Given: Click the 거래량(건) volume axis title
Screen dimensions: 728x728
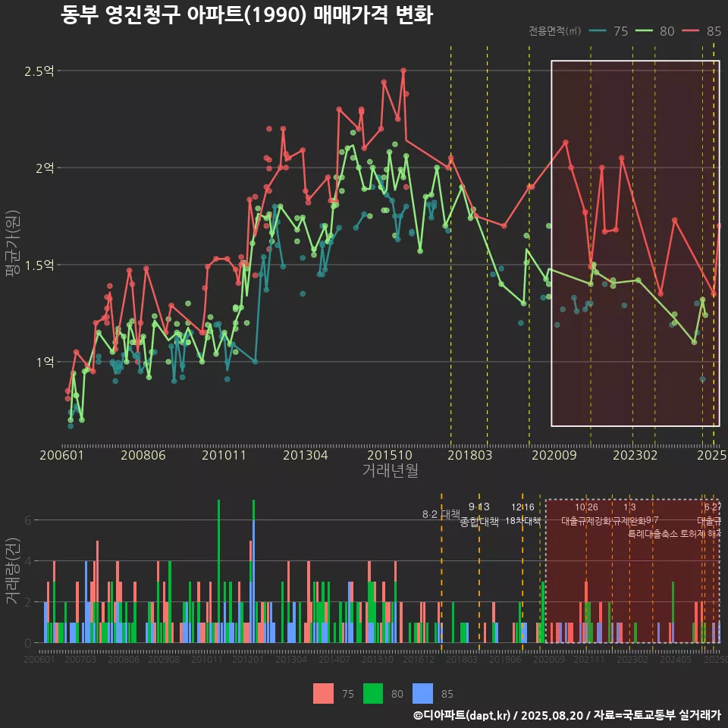Looking at the screenshot, I should [x=13, y=571].
